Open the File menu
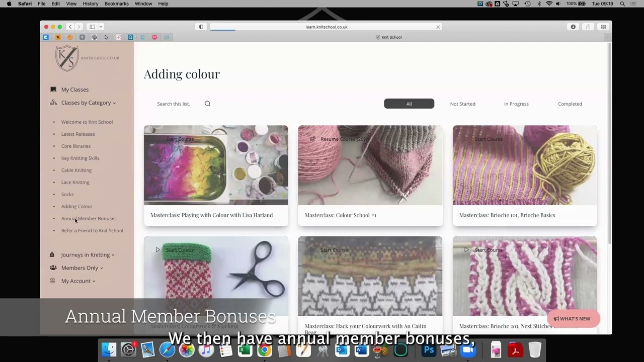 42,4
